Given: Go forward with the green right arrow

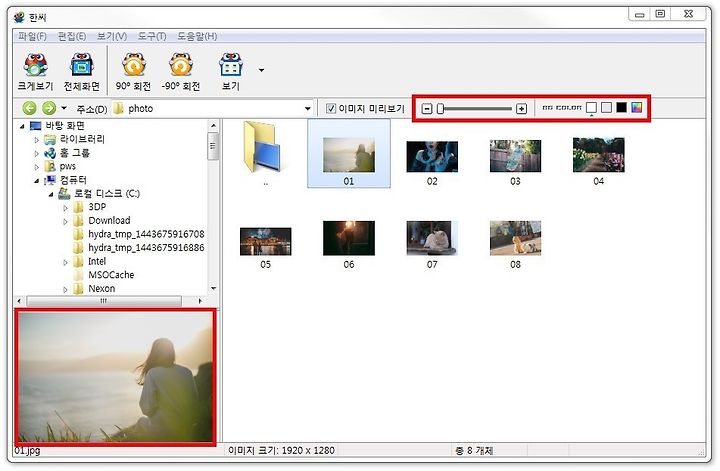Looking at the screenshot, I should click(x=49, y=108).
